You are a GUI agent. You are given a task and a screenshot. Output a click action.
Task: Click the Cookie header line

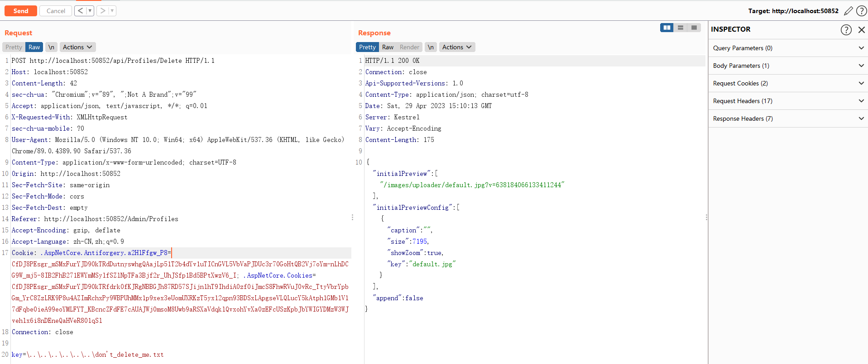pos(91,253)
